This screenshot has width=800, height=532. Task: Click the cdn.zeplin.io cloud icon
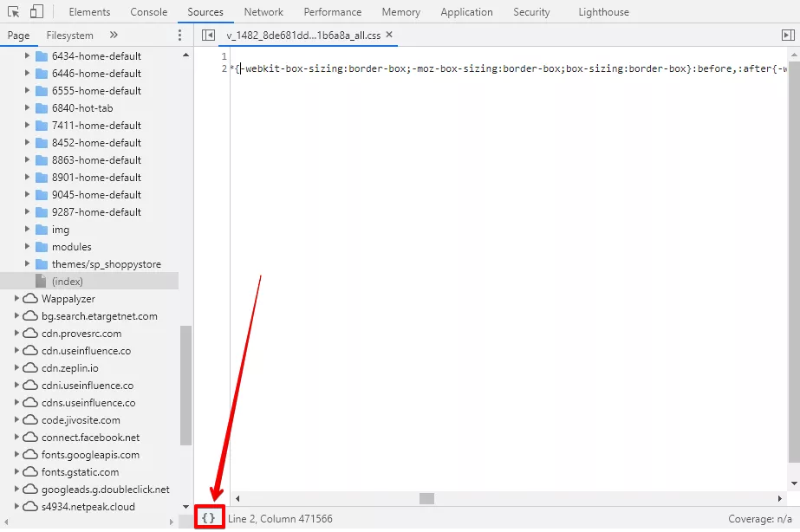pyautogui.click(x=30, y=367)
